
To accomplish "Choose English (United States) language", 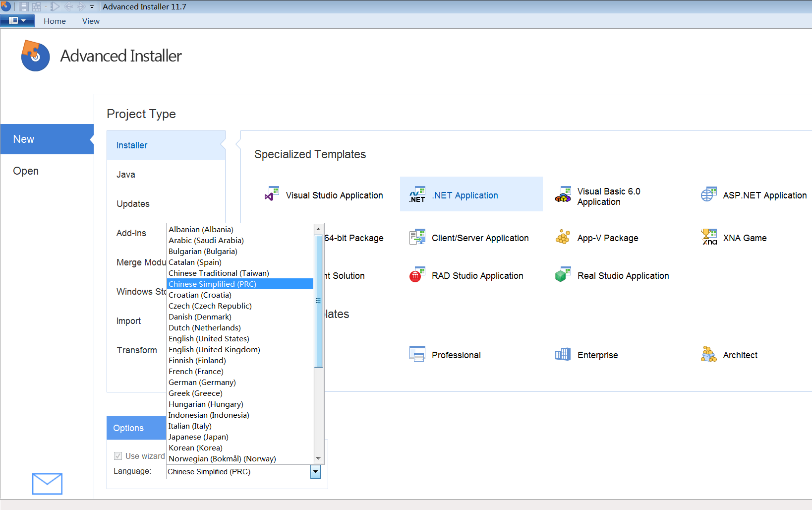I will point(240,338).
